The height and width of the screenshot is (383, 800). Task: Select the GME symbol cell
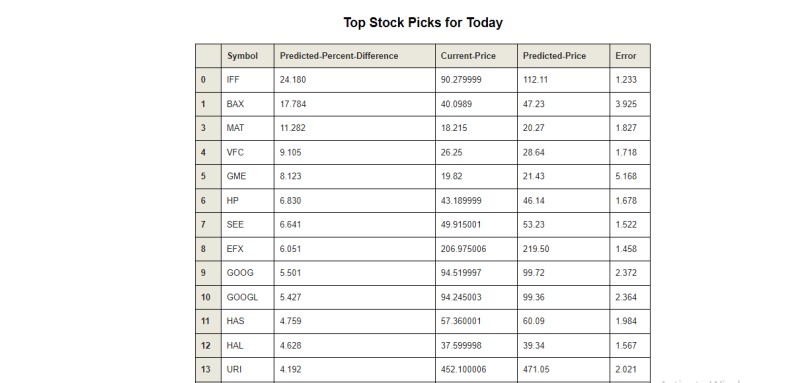pos(247,176)
